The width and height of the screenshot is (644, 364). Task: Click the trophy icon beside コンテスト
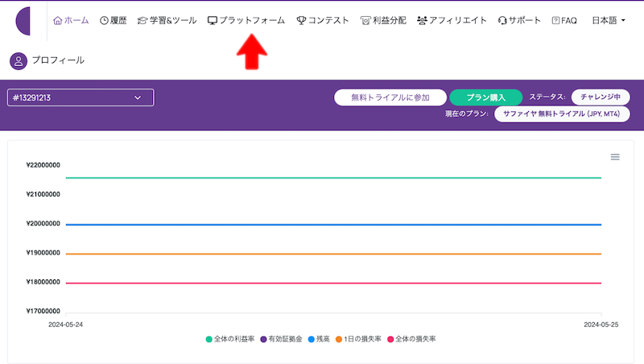(301, 21)
